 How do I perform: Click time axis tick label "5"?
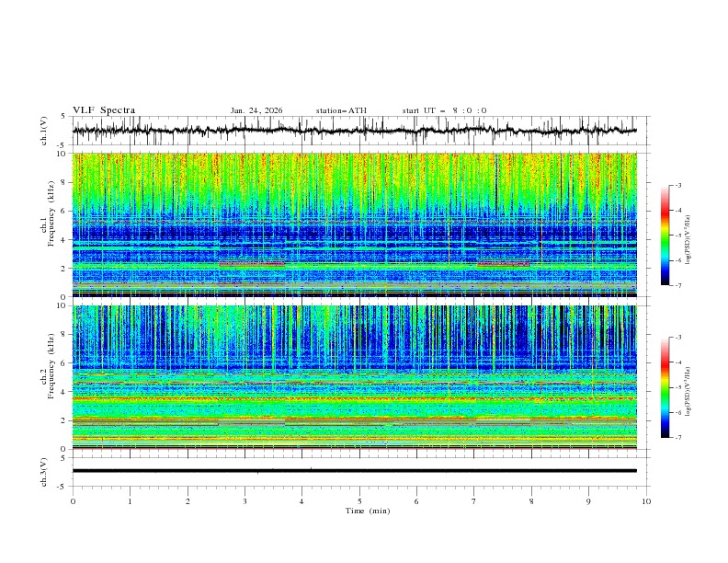[x=359, y=501]
